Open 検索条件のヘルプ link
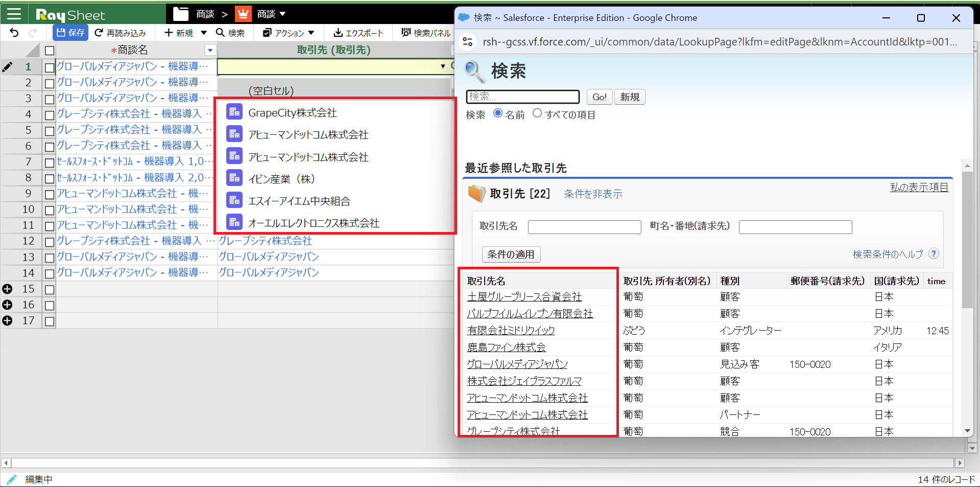Screen dimensions: 980x487 pyautogui.click(x=888, y=254)
